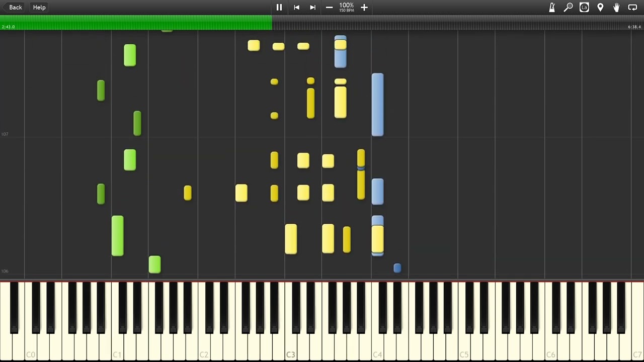The height and width of the screenshot is (362, 644).
Task: Play the C1 piano key
Action: [117, 347]
